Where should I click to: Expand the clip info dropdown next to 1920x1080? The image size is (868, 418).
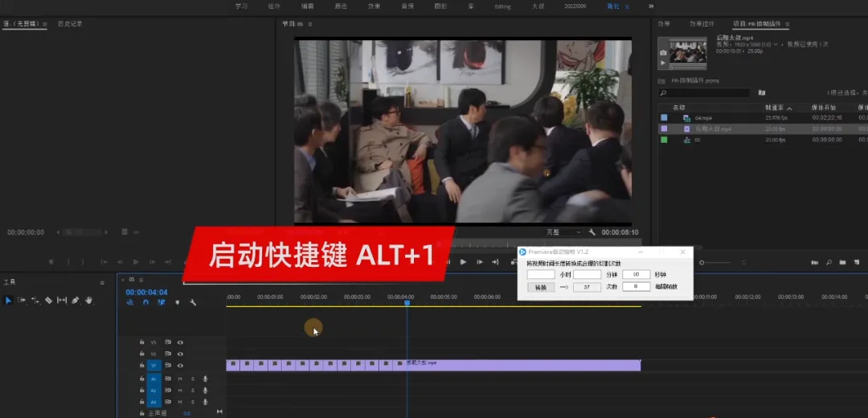point(776,43)
